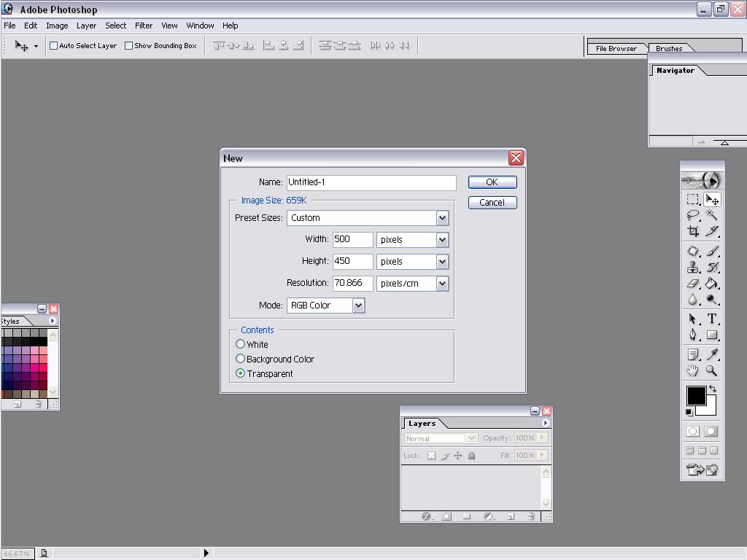Screen dimensions: 747x560
Task: Select the Blur tool
Action: point(693,300)
